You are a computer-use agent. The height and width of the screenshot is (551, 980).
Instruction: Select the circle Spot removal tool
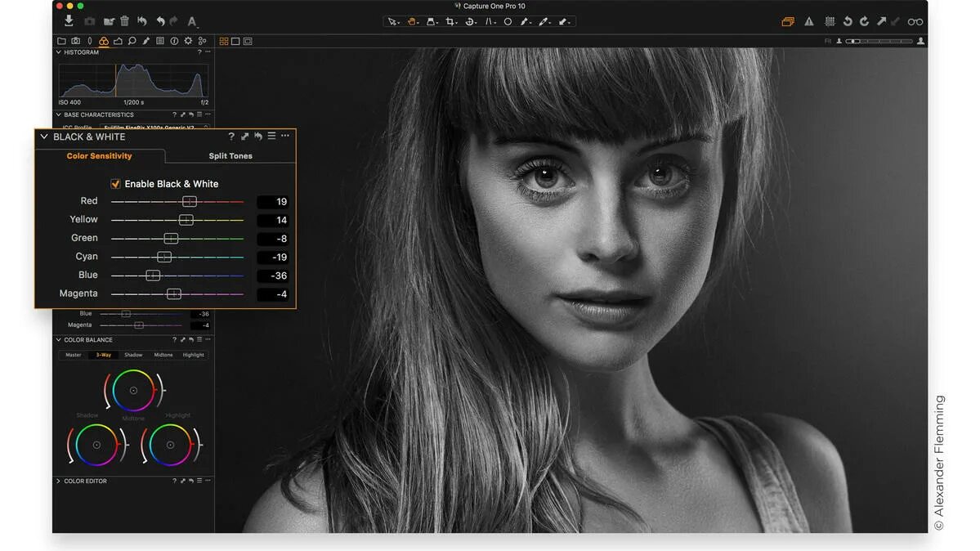pyautogui.click(x=508, y=21)
